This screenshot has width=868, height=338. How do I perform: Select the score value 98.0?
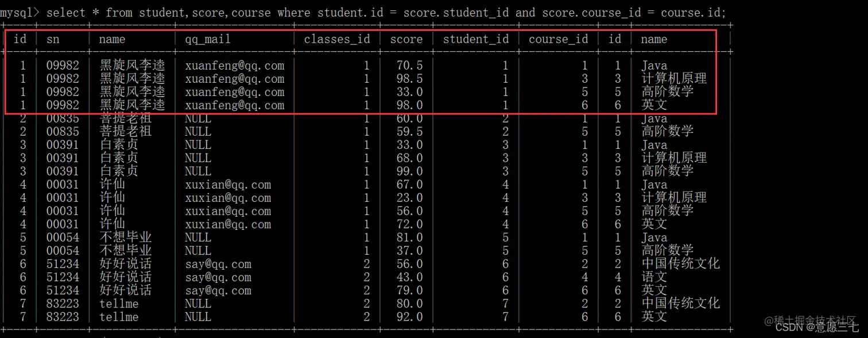click(x=410, y=105)
